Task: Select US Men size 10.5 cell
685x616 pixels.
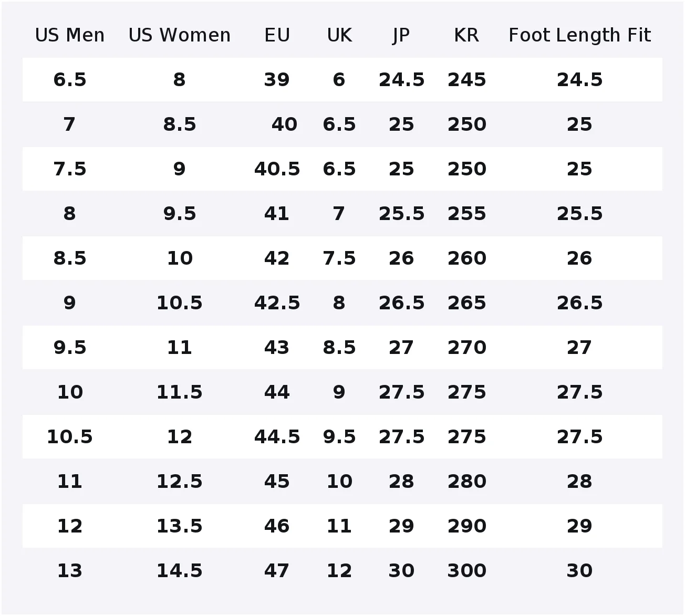Action: pyautogui.click(x=69, y=437)
